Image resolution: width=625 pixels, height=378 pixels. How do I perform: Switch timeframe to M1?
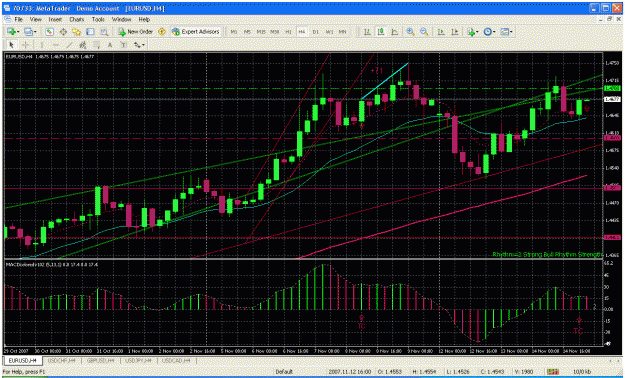pyautogui.click(x=234, y=32)
